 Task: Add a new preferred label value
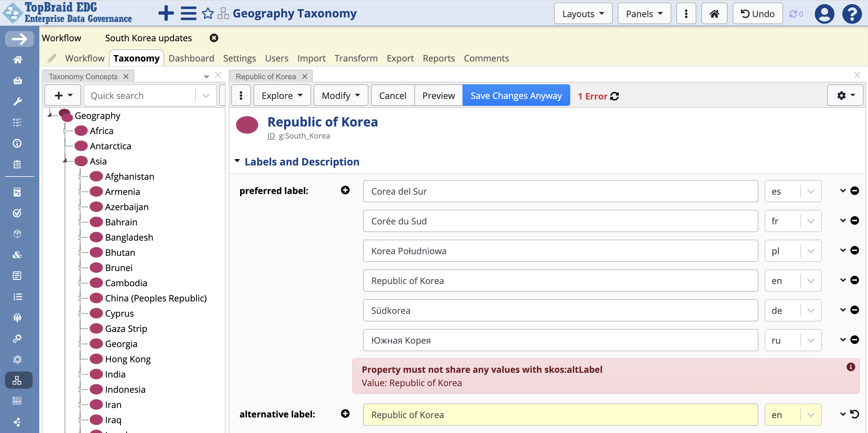[345, 190]
